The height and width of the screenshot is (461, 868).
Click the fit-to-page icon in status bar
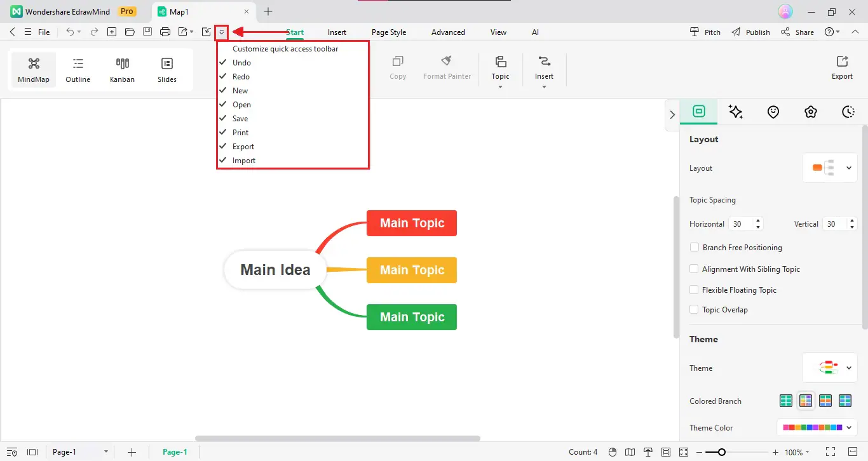pos(666,452)
